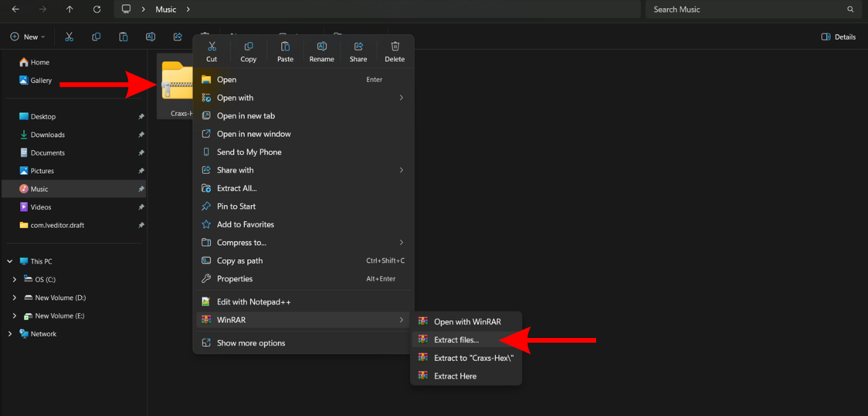Toggle the Details pane button

838,37
